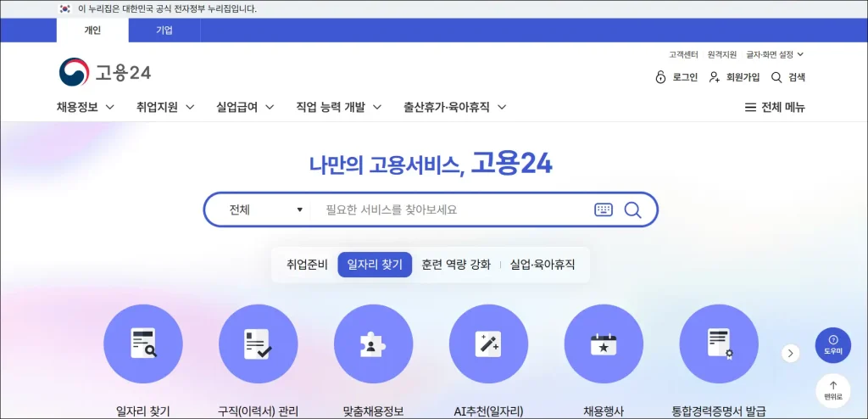Click the 맞춤채용정보 label
Screen dimensions: 868x419
(373, 412)
